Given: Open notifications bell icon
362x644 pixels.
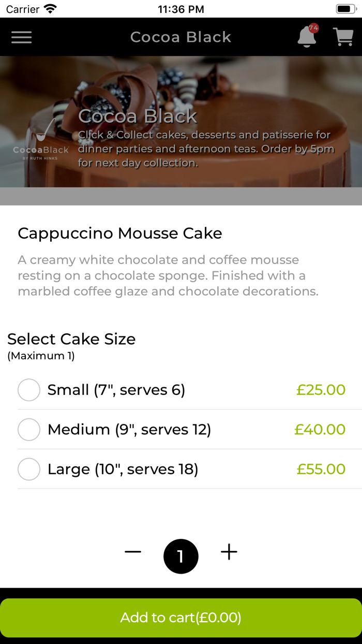Looking at the screenshot, I should (307, 37).
